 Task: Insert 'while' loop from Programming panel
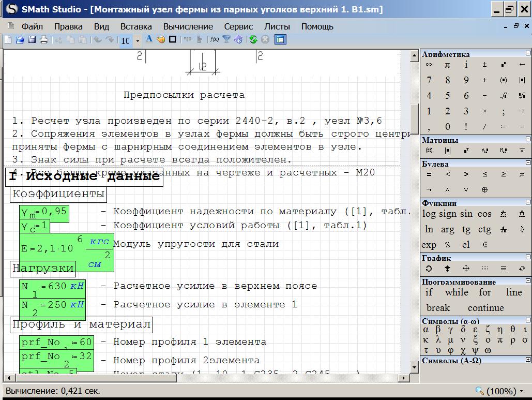457,292
